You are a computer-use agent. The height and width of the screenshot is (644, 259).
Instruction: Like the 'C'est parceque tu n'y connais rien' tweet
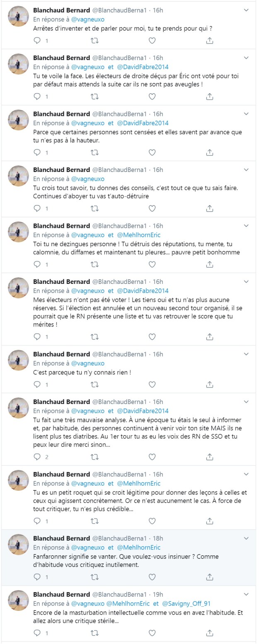pyautogui.click(x=152, y=384)
